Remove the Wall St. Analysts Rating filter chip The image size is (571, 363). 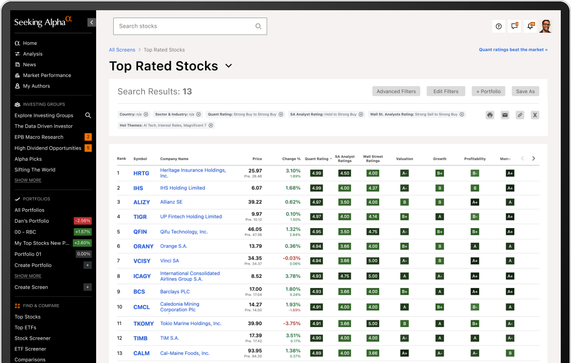click(x=461, y=114)
